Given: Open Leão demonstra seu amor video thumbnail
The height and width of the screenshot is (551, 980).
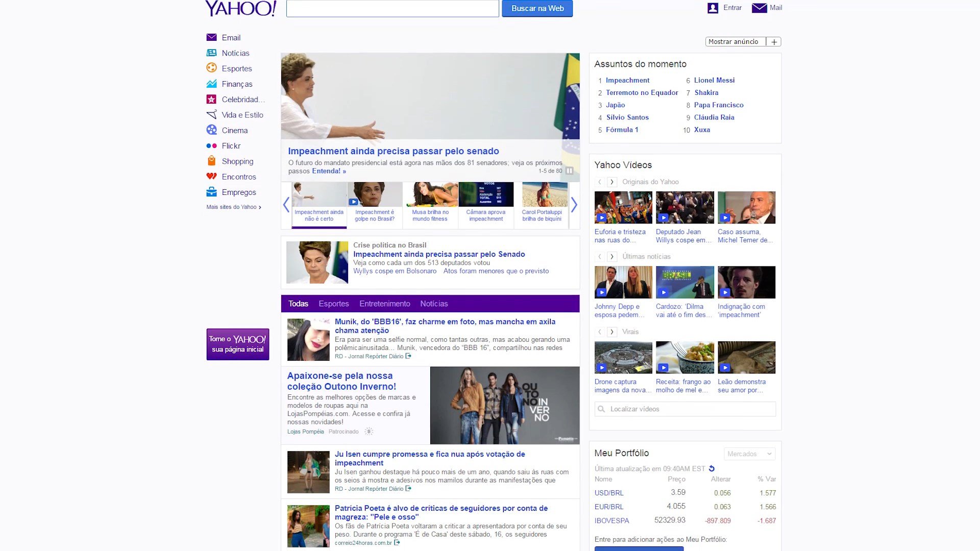Looking at the screenshot, I should pos(746,358).
